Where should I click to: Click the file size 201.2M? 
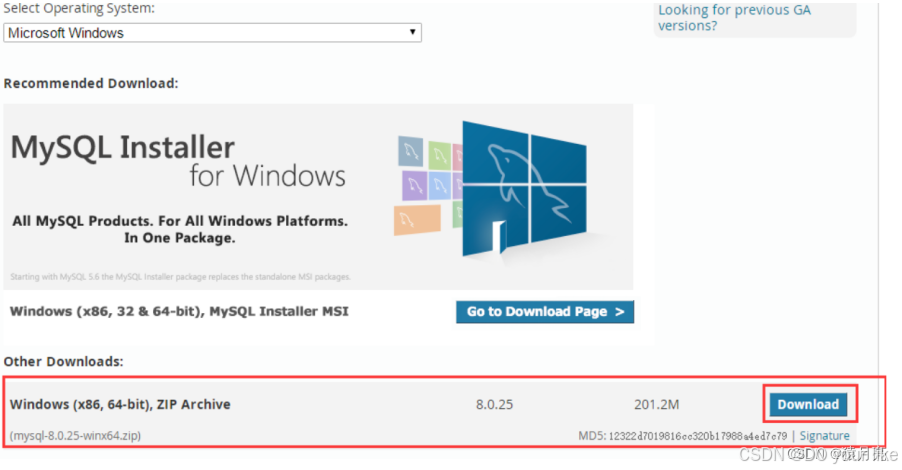point(656,404)
